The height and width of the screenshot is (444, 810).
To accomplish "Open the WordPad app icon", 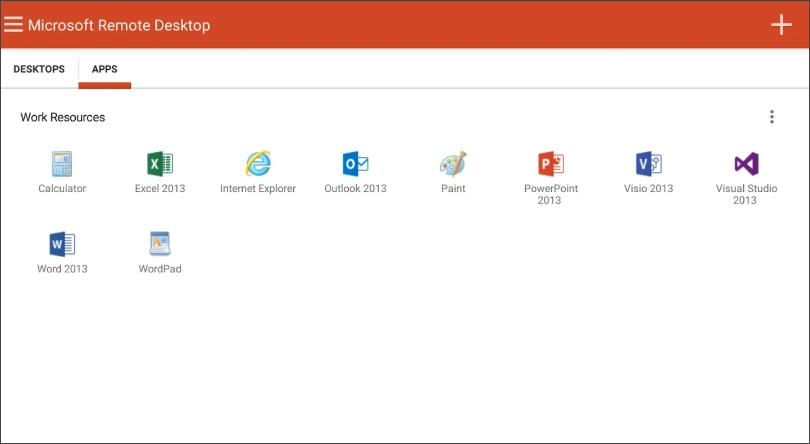I will coord(160,244).
